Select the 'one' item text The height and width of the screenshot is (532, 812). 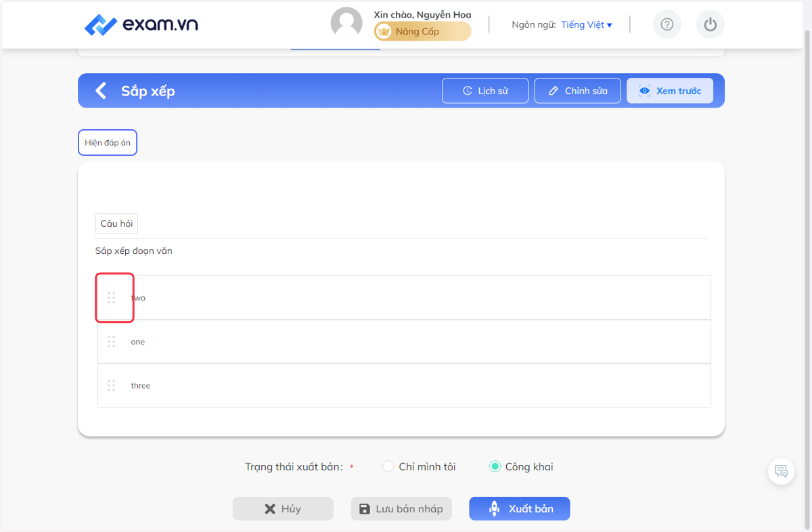pyautogui.click(x=138, y=342)
